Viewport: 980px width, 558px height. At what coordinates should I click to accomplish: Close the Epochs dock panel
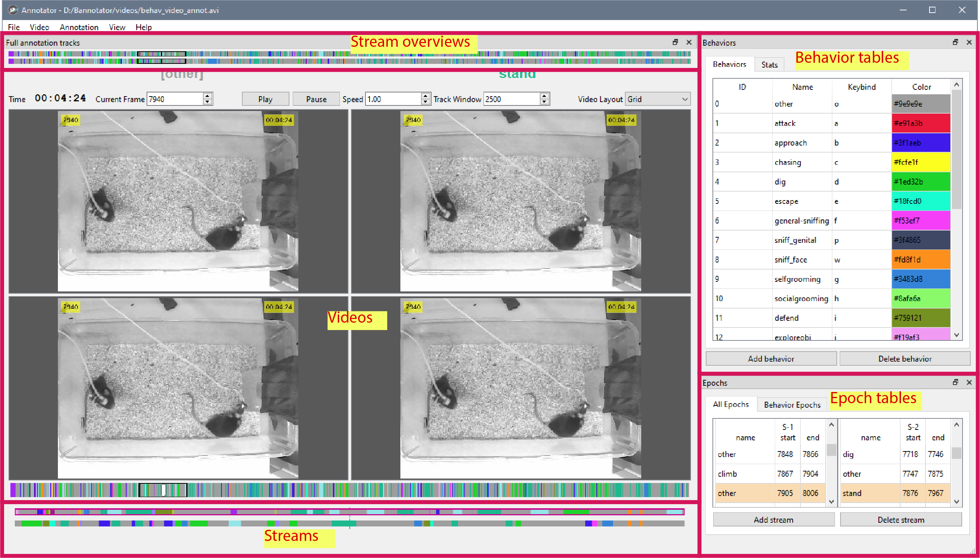point(969,382)
